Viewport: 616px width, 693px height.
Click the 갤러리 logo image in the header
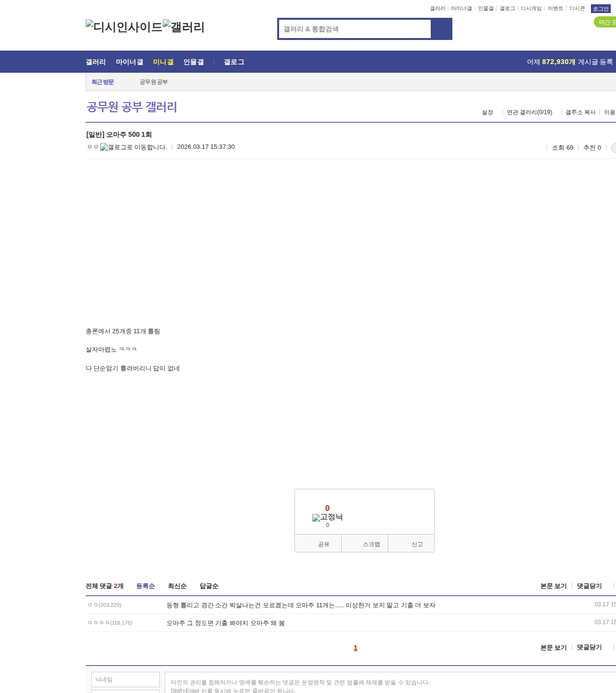point(183,27)
